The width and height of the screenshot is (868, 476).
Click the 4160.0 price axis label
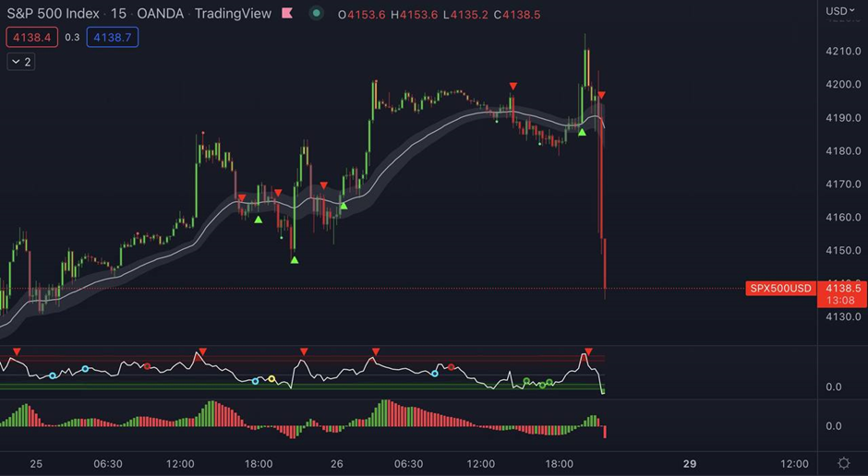[x=842, y=218]
